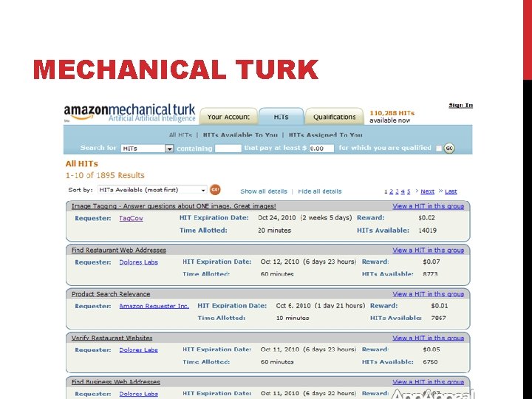Click the Amazon Mechanical Turk logo
532x399 pixels.
coord(129,113)
